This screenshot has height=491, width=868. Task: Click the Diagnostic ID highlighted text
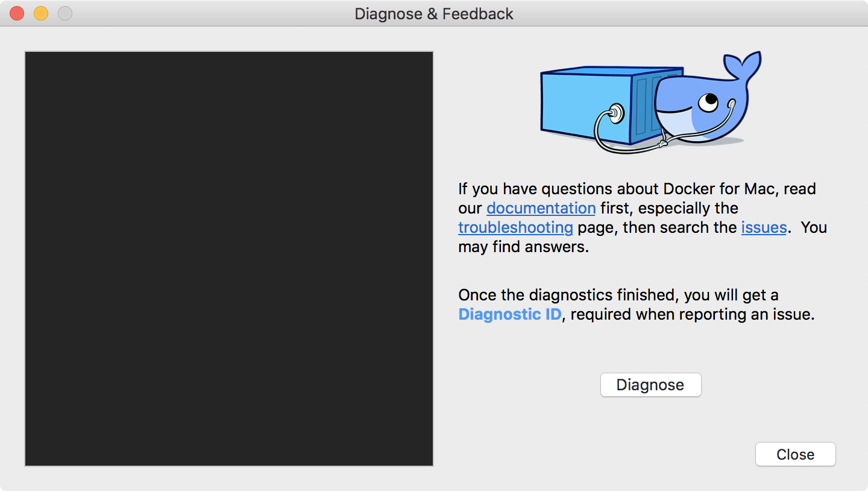(509, 314)
